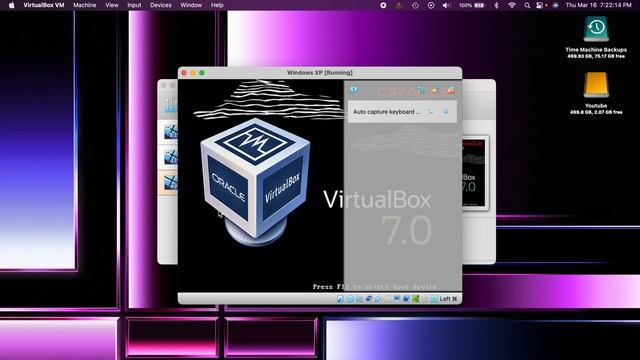Screen dimensions: 640x360
Task: Open the Wi-Fi menu
Action: click(512, 5)
